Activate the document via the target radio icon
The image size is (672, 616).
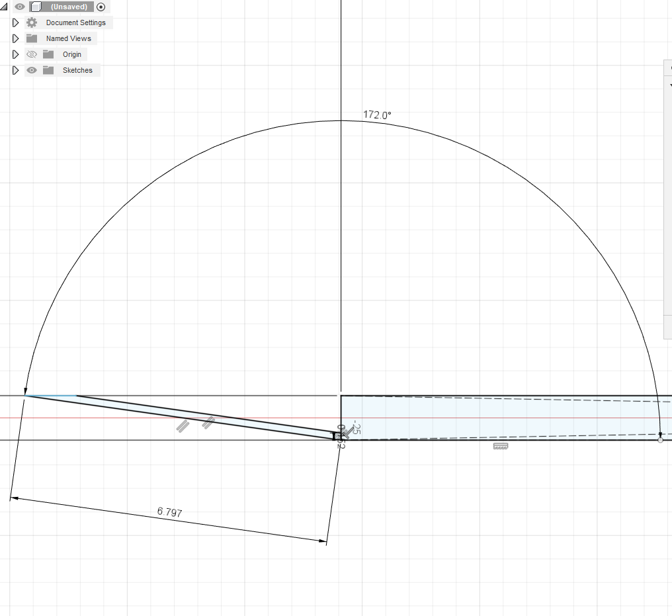coord(101,7)
